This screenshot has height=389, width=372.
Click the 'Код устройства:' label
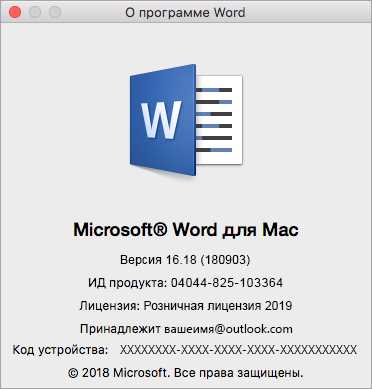(60, 350)
